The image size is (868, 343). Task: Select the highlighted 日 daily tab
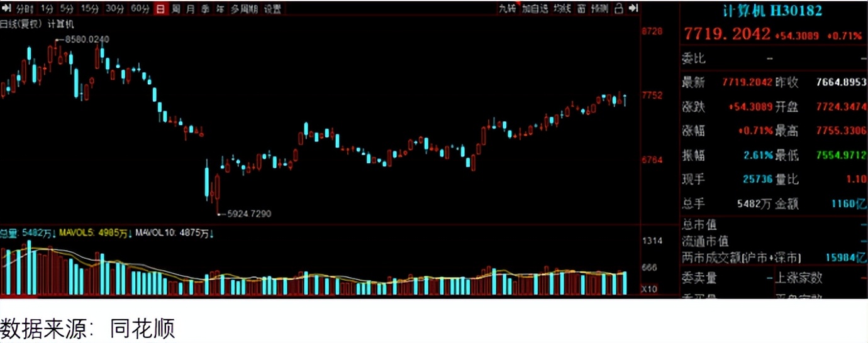click(x=161, y=9)
